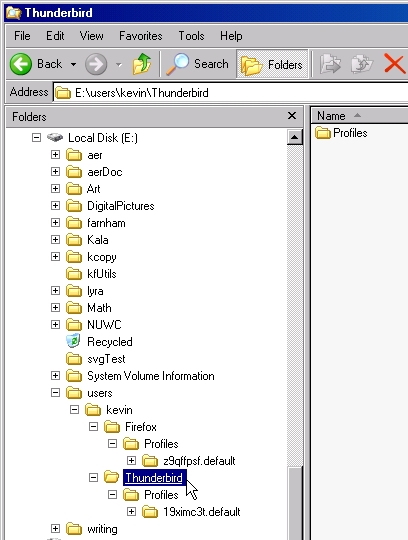
Task: Toggle the Folders pane button
Action: (x=272, y=64)
